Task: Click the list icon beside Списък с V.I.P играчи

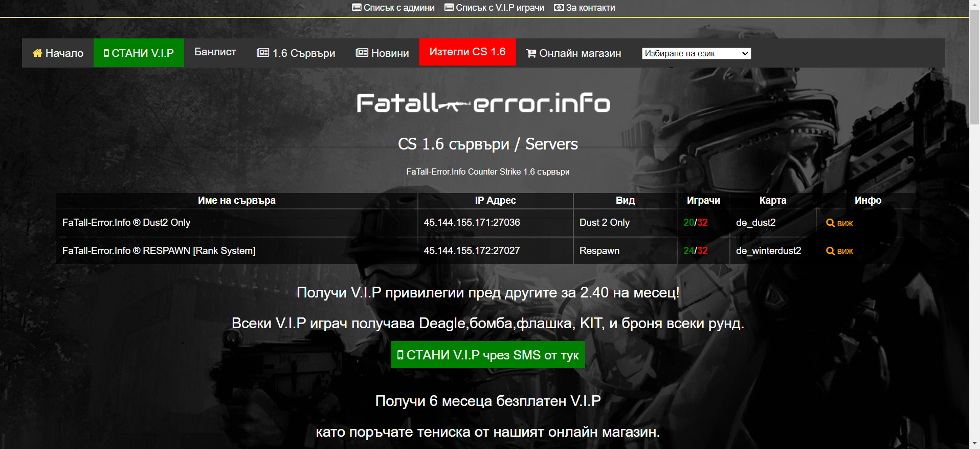Action: point(449,8)
